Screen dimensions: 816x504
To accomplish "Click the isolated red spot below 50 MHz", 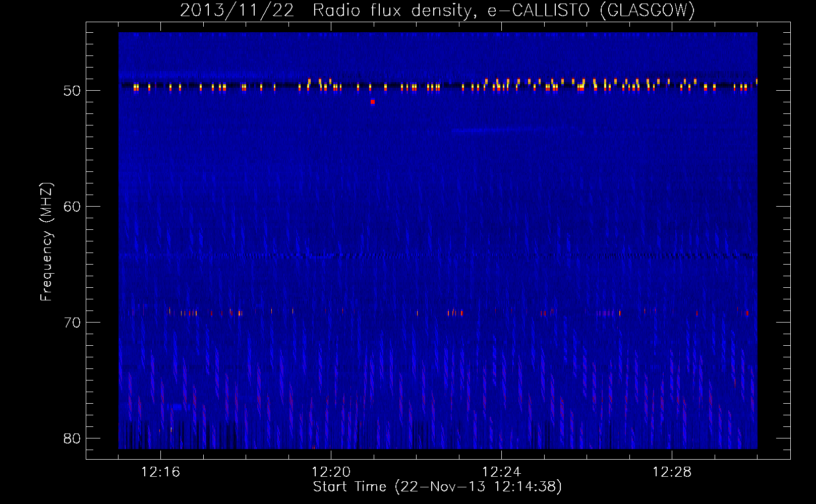I will tap(373, 102).
